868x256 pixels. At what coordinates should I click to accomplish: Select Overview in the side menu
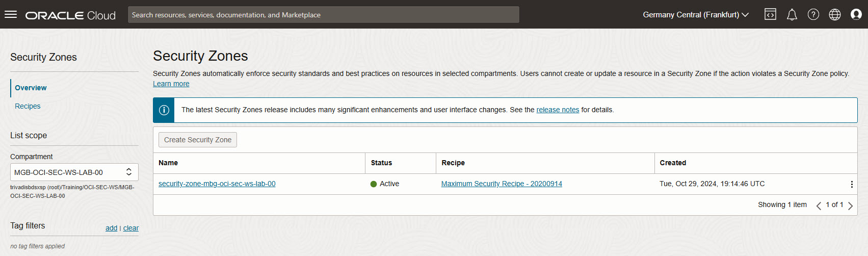point(31,88)
